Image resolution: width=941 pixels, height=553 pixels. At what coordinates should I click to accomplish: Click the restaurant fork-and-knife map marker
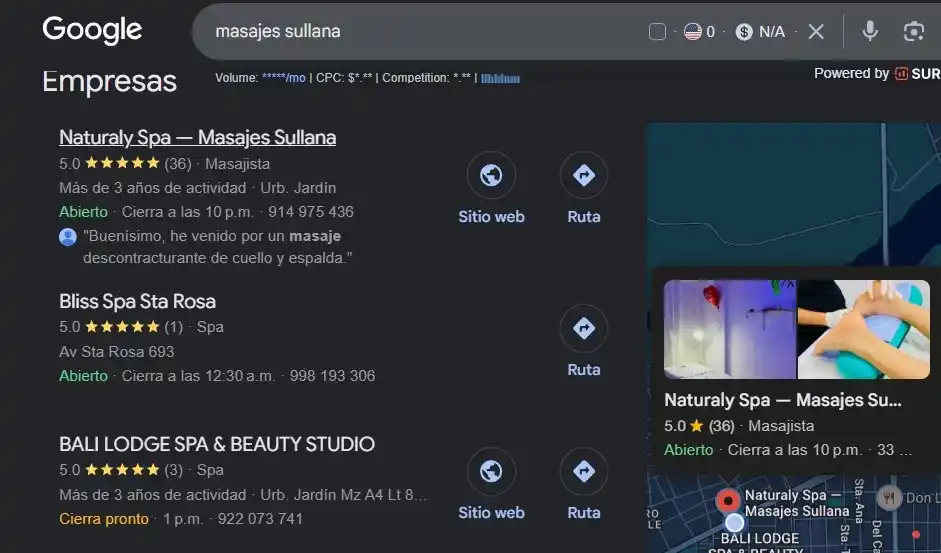[889, 498]
